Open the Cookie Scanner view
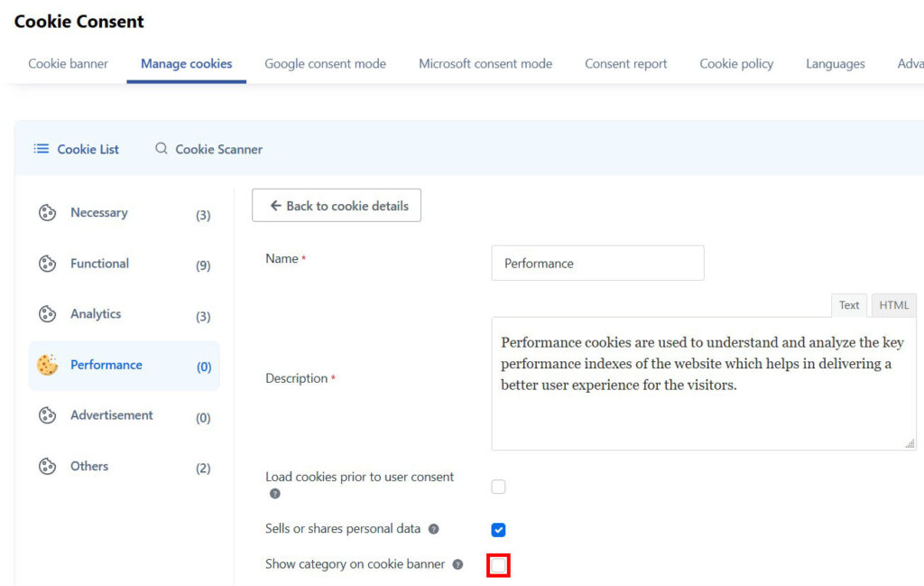This screenshot has width=924, height=586. pyautogui.click(x=208, y=149)
